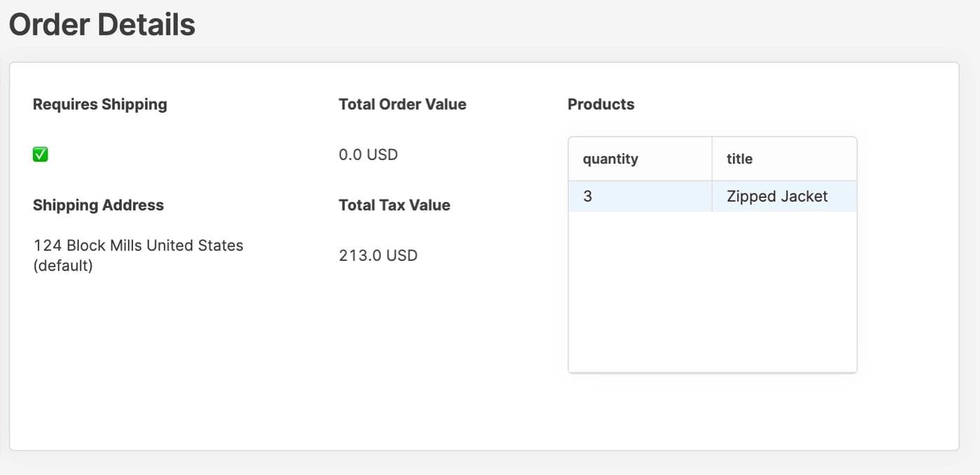The height and width of the screenshot is (475, 980).
Task: Click the Total Tax Value label
Action: coord(394,205)
